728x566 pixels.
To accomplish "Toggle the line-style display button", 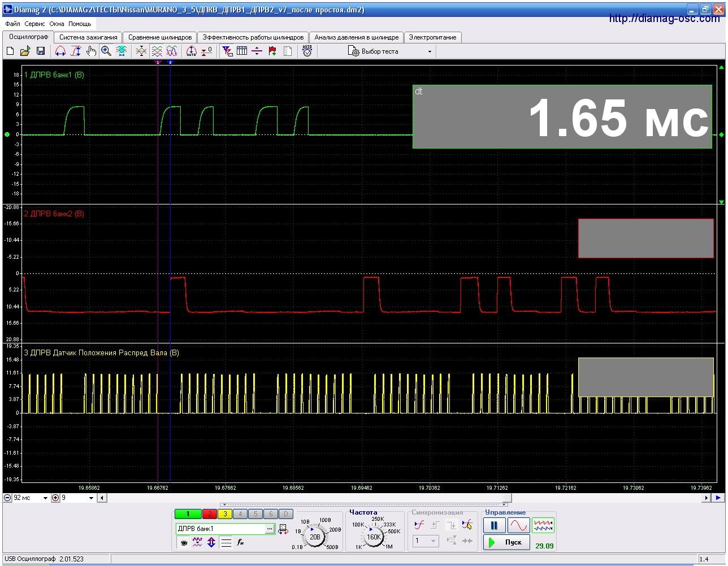I will (226, 542).
